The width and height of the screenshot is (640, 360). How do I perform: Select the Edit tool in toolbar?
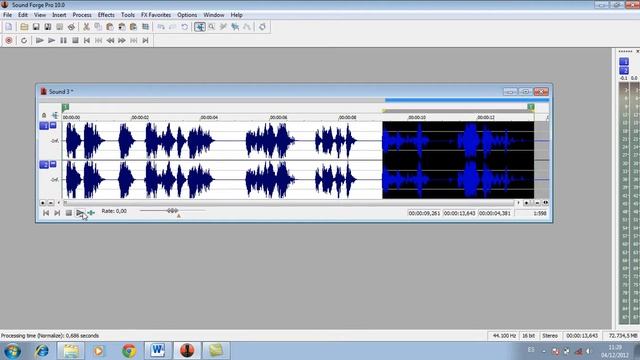click(200, 27)
